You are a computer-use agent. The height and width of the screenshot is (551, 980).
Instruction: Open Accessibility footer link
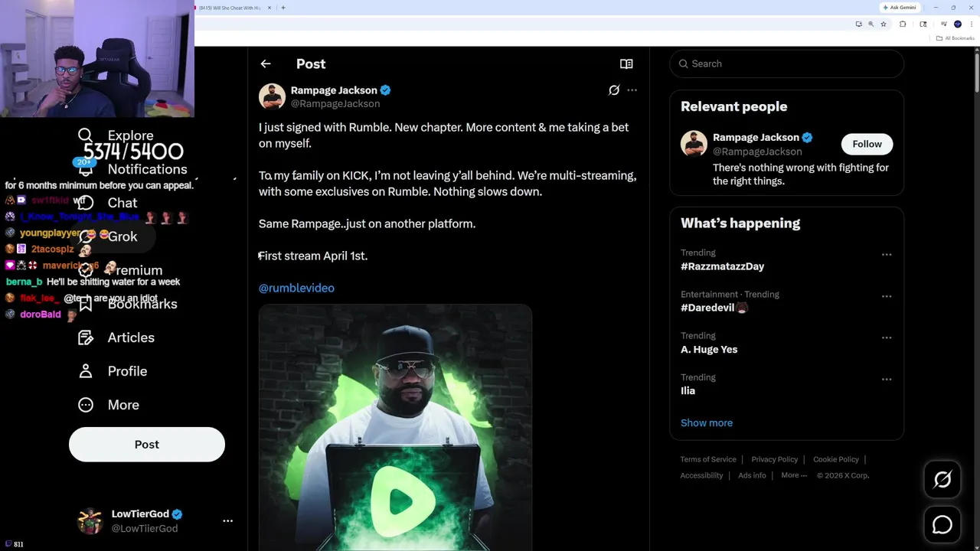pos(701,475)
